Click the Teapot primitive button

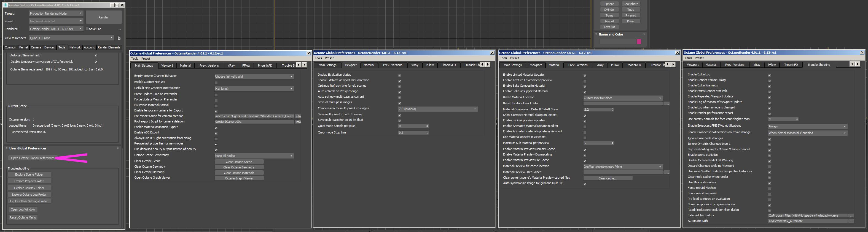tap(609, 21)
